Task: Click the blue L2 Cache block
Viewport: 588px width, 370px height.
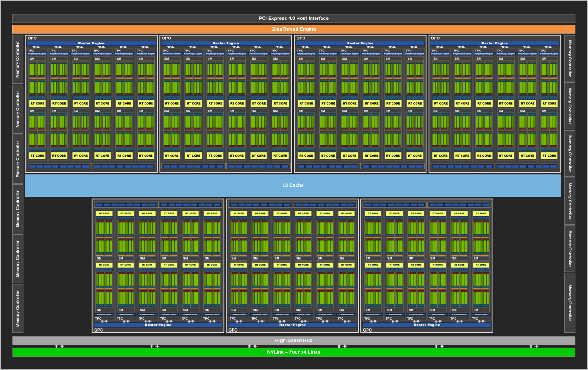Action: (293, 185)
